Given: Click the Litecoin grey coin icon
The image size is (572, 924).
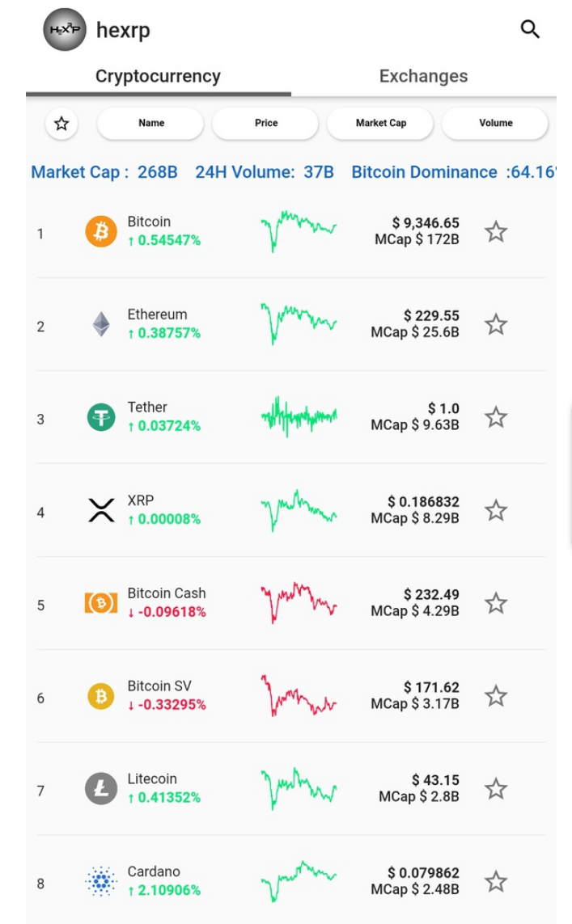Looking at the screenshot, I should tap(101, 788).
